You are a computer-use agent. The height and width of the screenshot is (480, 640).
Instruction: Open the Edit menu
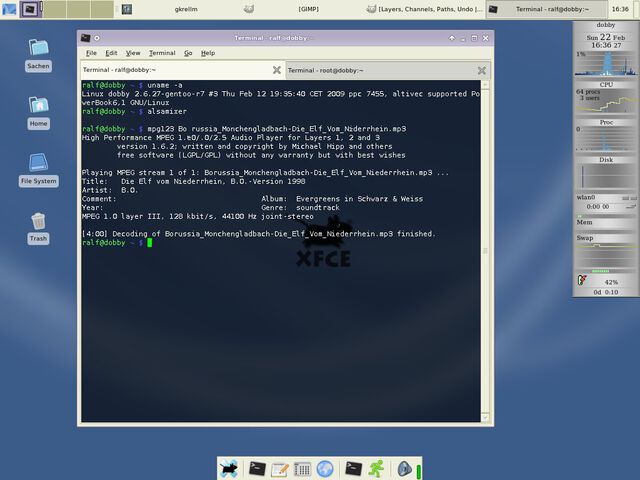point(111,53)
